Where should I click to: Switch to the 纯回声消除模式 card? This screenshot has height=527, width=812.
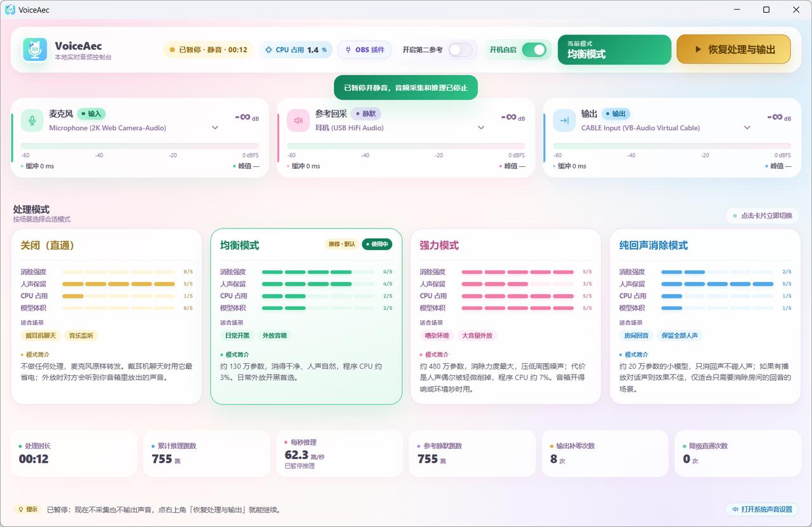click(705, 316)
